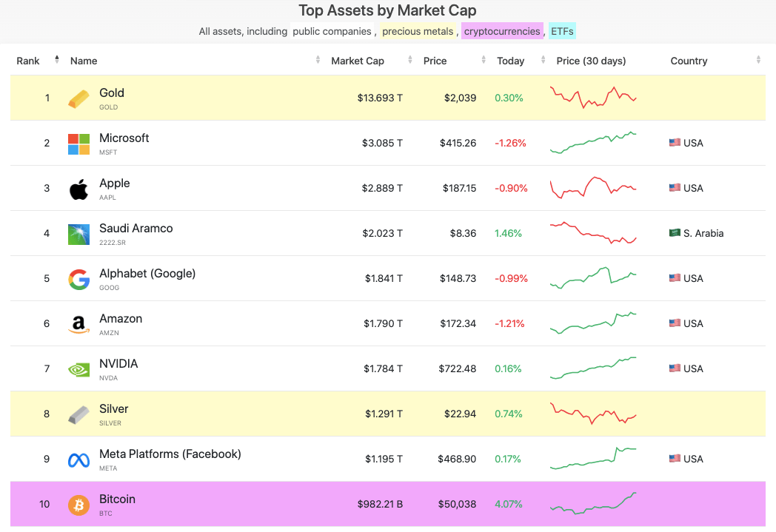
Task: Open the Amazon company page
Action: point(121,319)
